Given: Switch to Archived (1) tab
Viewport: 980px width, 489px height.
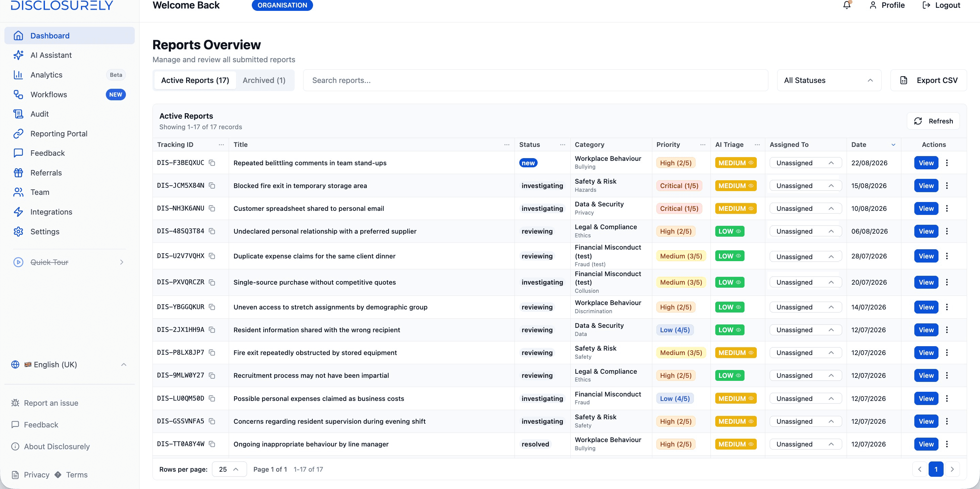Looking at the screenshot, I should 264,80.
